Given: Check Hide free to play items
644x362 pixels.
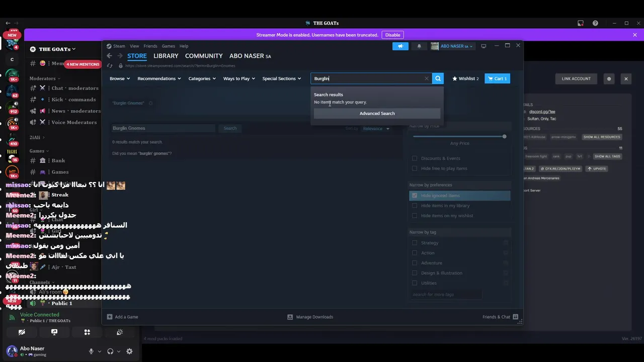Looking at the screenshot, I should pyautogui.click(x=415, y=168).
